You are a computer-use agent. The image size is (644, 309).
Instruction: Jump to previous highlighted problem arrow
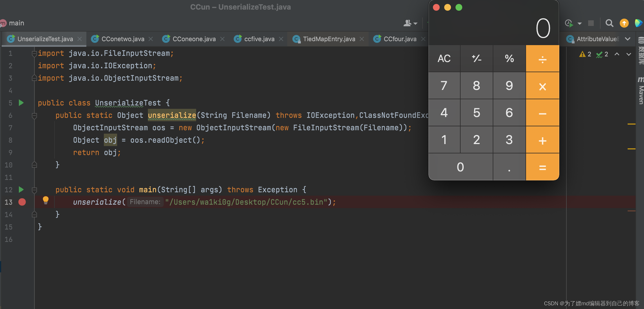pos(617,54)
